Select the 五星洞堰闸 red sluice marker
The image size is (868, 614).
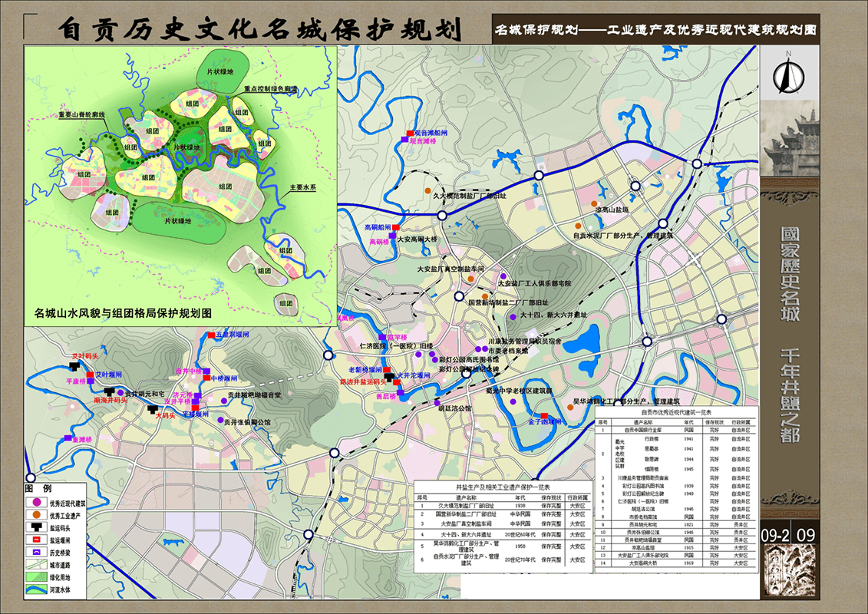point(211,335)
